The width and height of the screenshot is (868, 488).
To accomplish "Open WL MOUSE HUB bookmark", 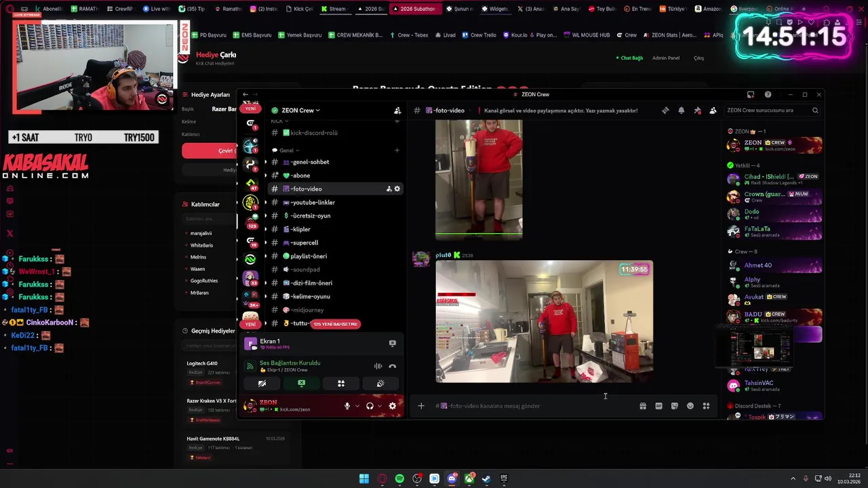I will 587,35.
